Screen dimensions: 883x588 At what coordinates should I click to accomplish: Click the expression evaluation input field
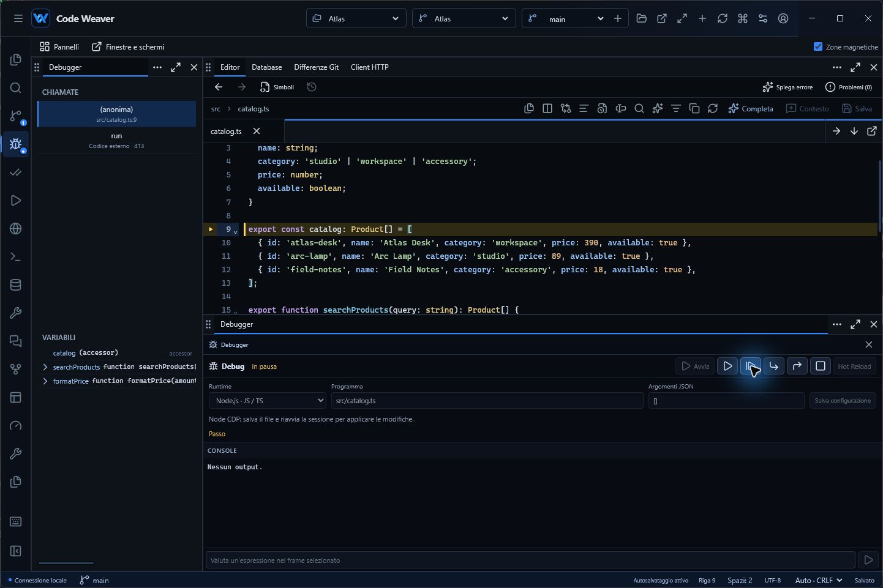pos(530,560)
